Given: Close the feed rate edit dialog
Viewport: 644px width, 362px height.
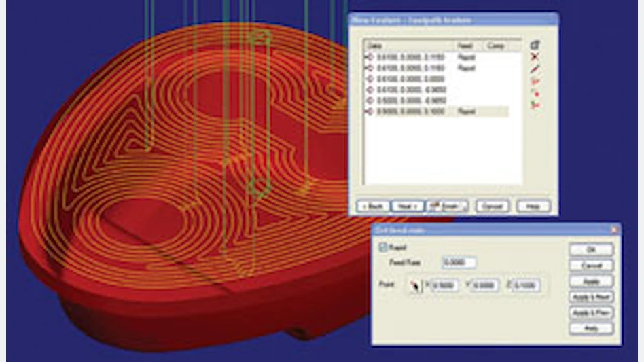Looking at the screenshot, I should [x=614, y=230].
